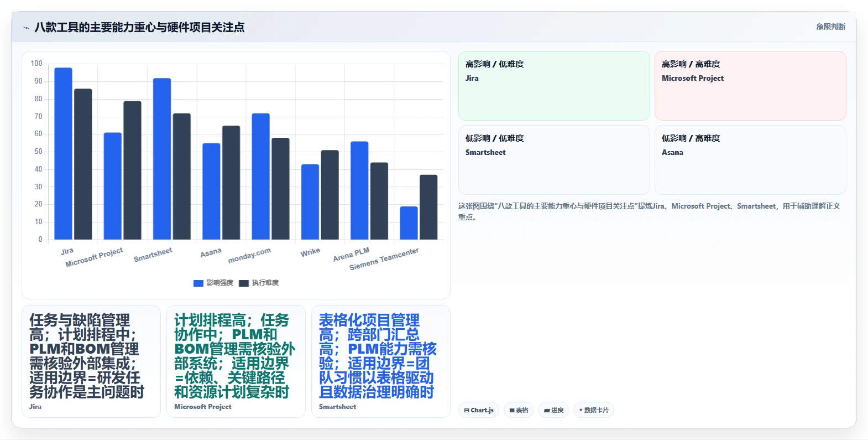
Task: Select the 进度 pill
Action: [553, 410]
